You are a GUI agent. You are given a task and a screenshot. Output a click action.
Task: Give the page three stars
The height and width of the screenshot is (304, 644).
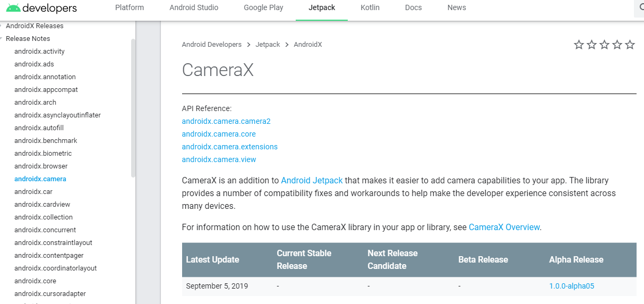[604, 45]
